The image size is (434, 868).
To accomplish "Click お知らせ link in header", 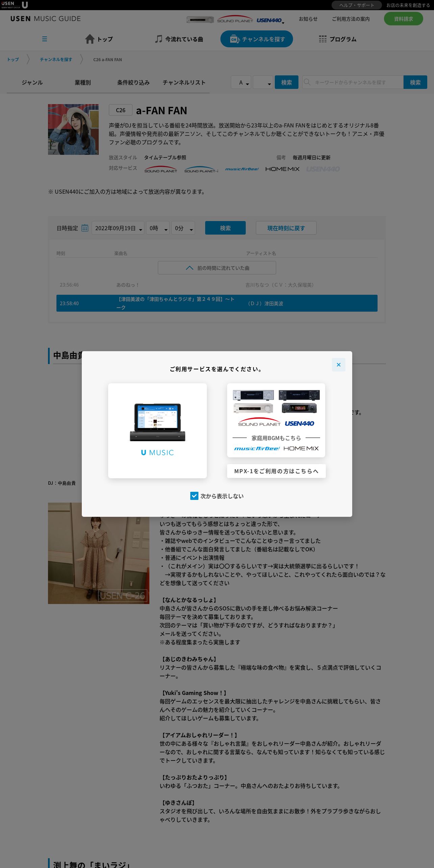I will [x=308, y=19].
